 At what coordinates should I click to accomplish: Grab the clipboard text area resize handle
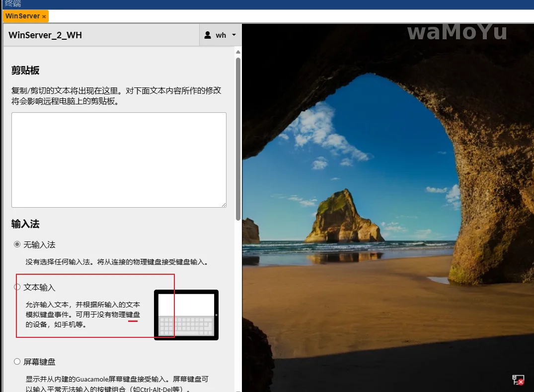pos(224,204)
